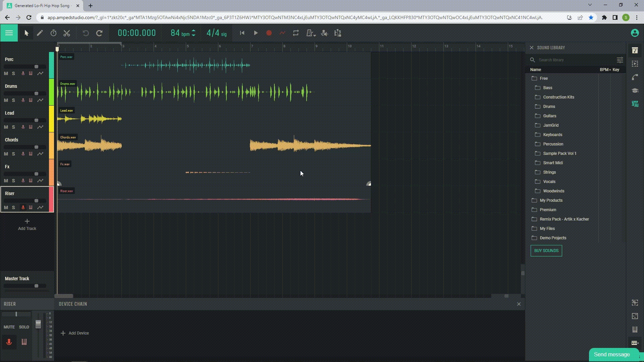
Task: Mute the Fx track
Action: pos(6,180)
